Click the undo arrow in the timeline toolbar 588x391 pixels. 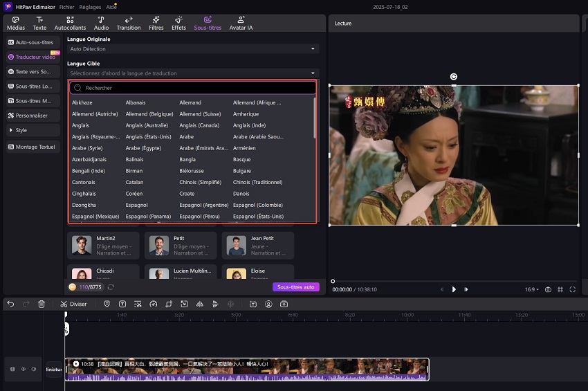click(9, 304)
